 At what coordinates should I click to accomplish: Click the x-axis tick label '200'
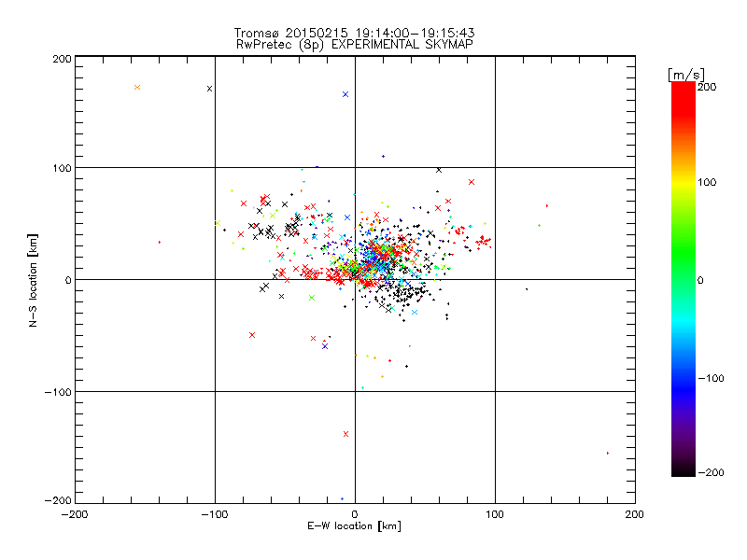(x=635, y=514)
